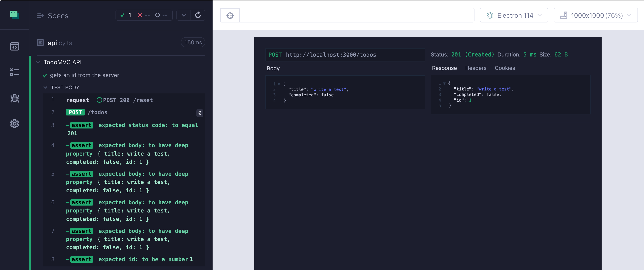Open Settings via the gear icon
Viewport: 644px width, 270px height.
14,123
